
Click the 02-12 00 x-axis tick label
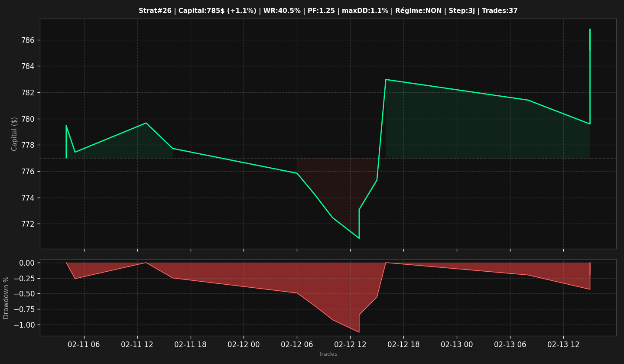point(244,345)
